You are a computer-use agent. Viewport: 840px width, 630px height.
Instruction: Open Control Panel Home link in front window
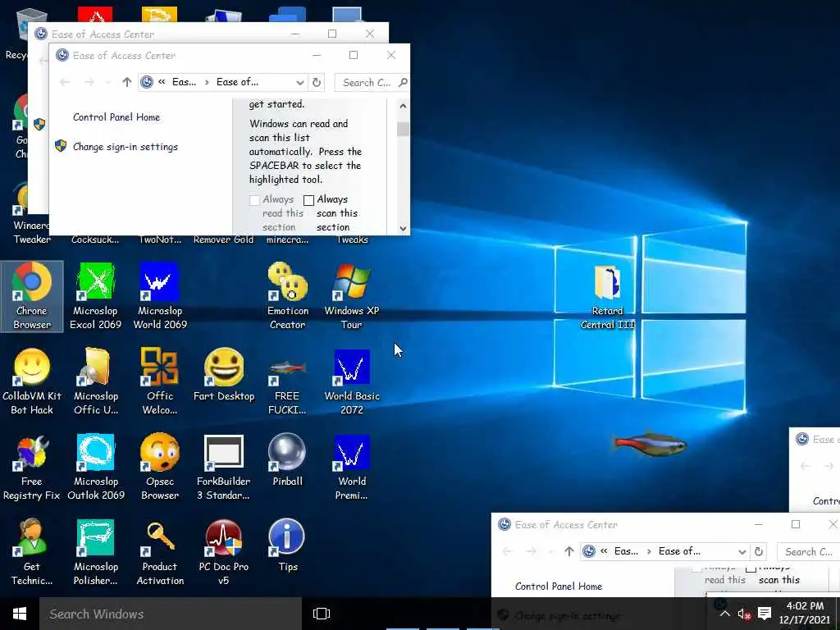[x=116, y=117]
